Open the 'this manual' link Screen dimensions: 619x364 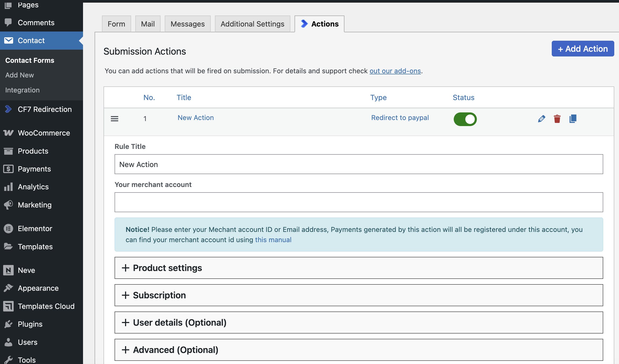point(273,240)
